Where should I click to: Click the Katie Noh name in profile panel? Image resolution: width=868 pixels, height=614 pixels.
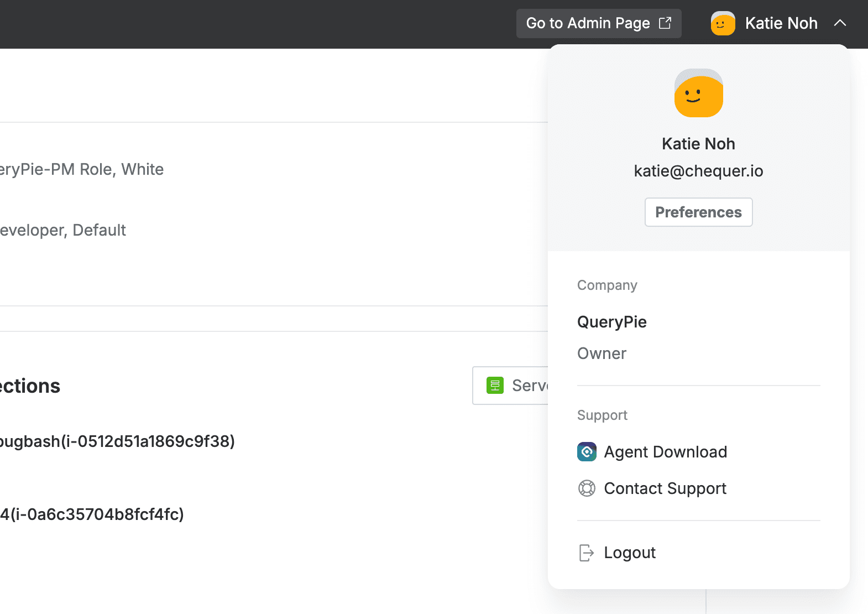(x=698, y=144)
